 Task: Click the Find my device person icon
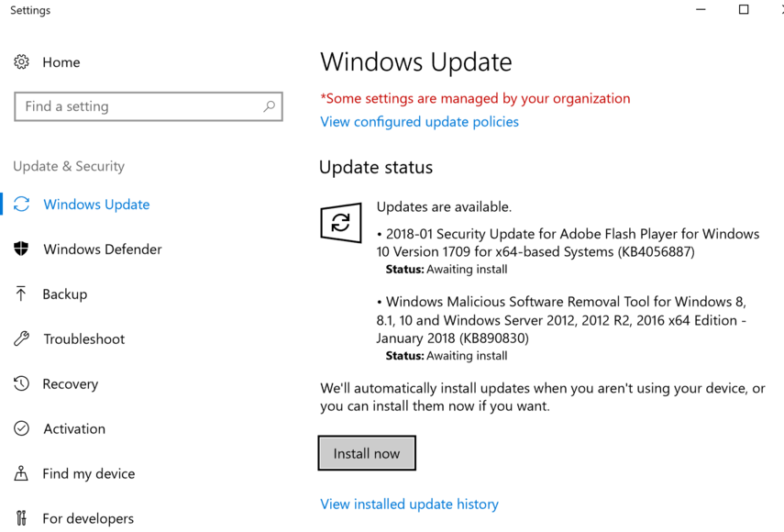click(x=21, y=474)
